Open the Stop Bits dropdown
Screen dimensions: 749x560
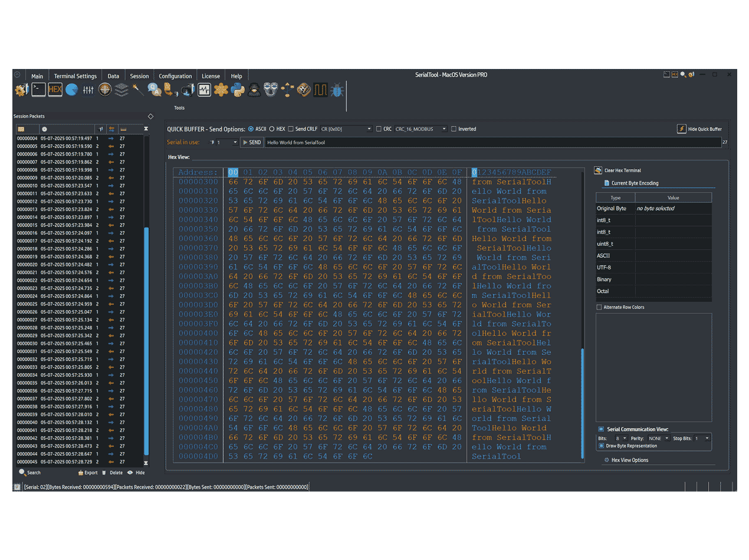[x=702, y=439]
